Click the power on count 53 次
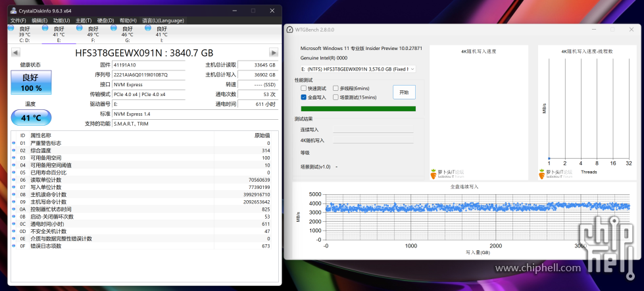Screen dimensions: 644x291 pos(257,95)
